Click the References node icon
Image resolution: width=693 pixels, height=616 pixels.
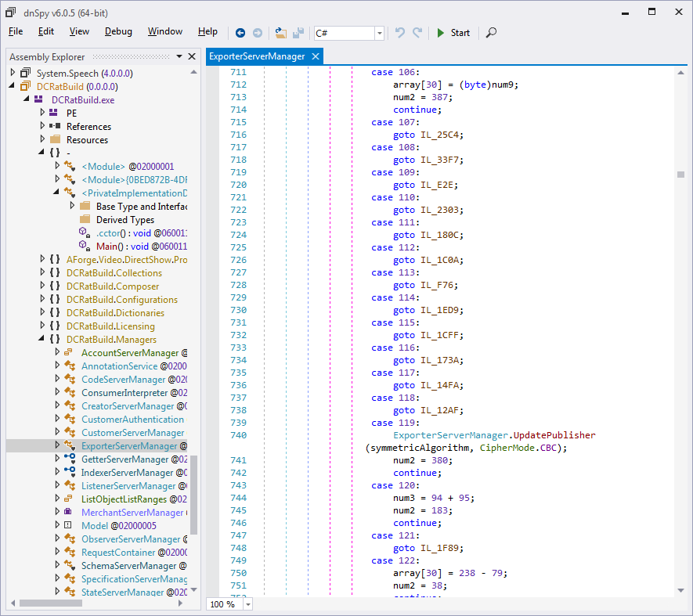pos(55,126)
